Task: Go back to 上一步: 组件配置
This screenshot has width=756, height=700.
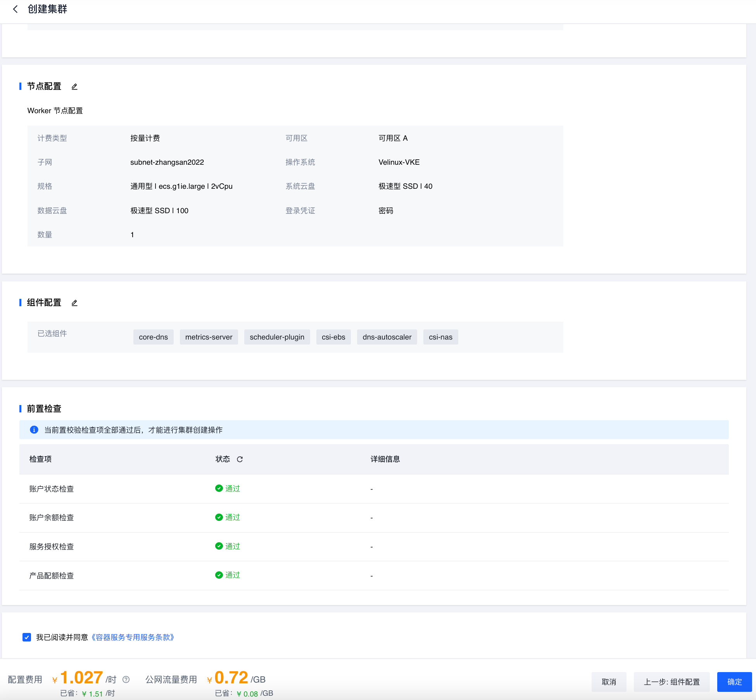Action: click(x=671, y=682)
